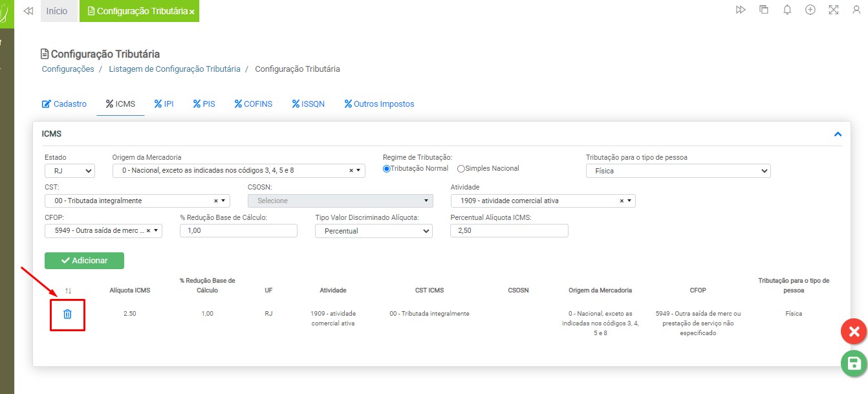The width and height of the screenshot is (868, 394).
Task: Click the user profile icon
Action: [x=856, y=10]
